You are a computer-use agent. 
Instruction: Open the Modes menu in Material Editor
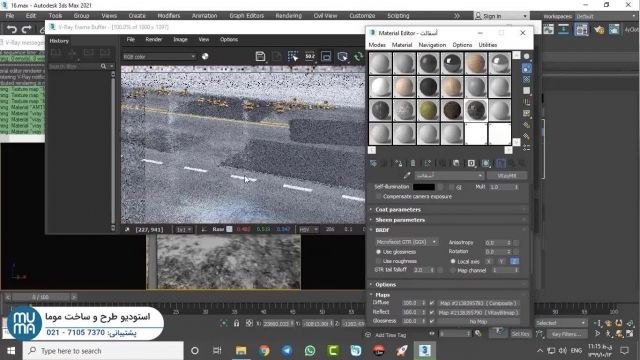(377, 45)
